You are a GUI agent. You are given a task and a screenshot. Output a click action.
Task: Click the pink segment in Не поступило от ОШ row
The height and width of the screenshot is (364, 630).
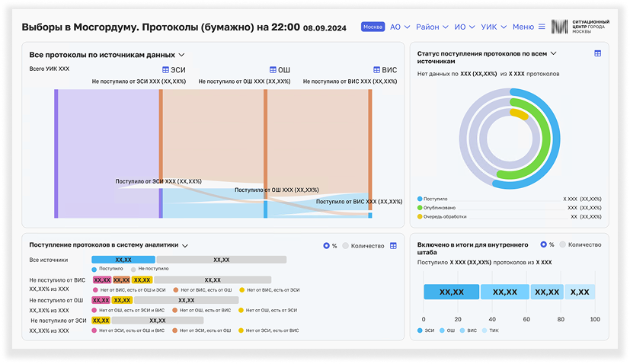101,300
